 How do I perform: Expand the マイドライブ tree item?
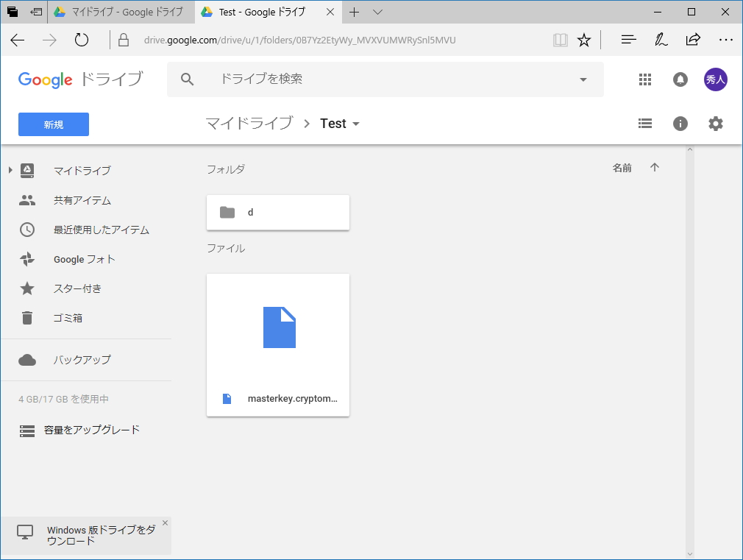click(10, 170)
